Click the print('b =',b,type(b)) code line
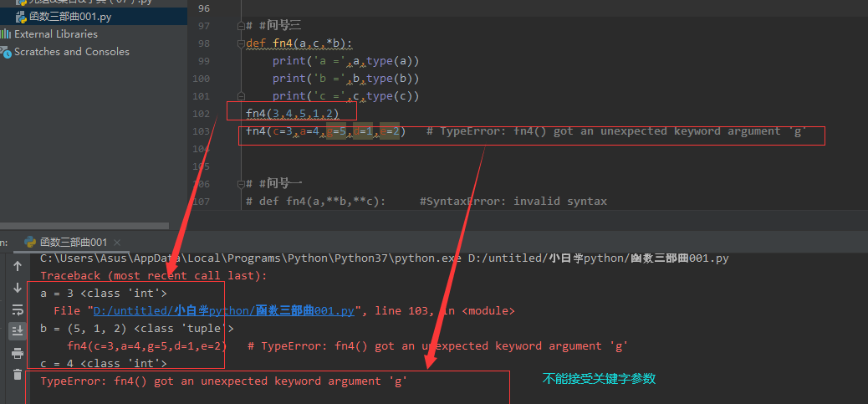This screenshot has height=404, width=868. pyautogui.click(x=346, y=79)
